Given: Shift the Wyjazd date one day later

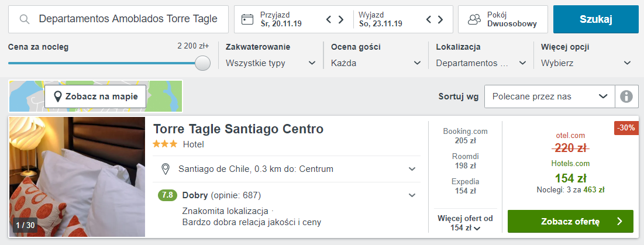Looking at the screenshot, I should (440, 19).
